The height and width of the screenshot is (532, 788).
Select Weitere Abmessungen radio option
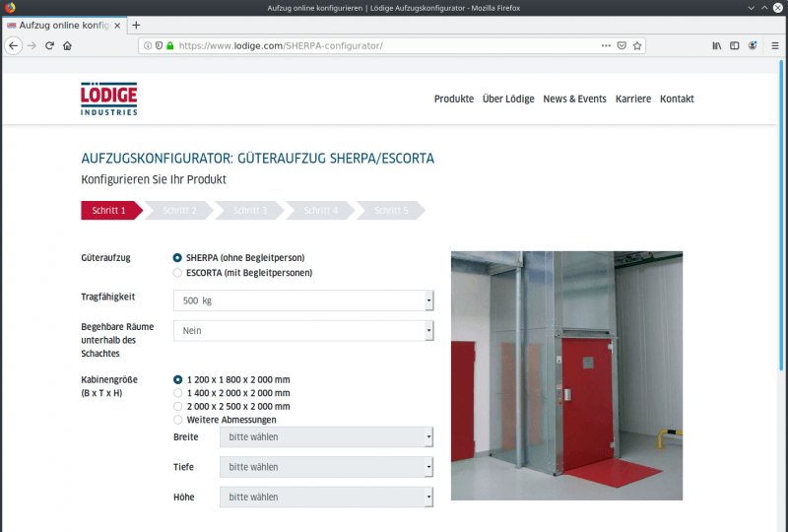click(178, 420)
